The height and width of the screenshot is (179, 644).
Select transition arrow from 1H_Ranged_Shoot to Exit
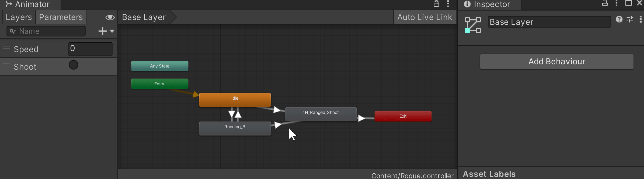(x=361, y=118)
